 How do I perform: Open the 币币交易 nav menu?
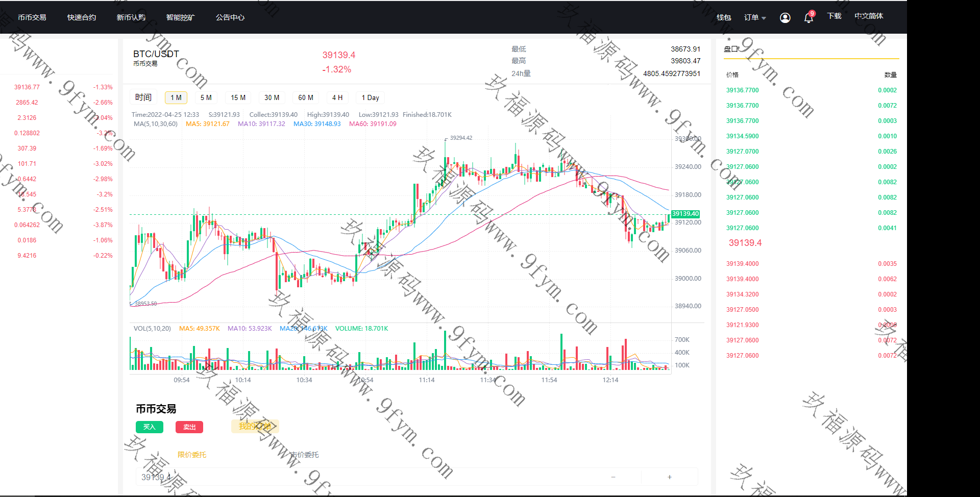32,17
